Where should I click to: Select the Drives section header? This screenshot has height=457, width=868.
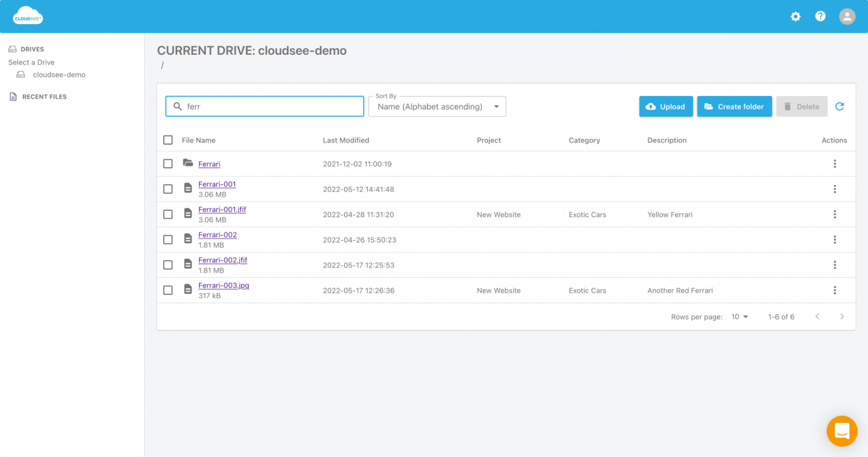coord(32,49)
